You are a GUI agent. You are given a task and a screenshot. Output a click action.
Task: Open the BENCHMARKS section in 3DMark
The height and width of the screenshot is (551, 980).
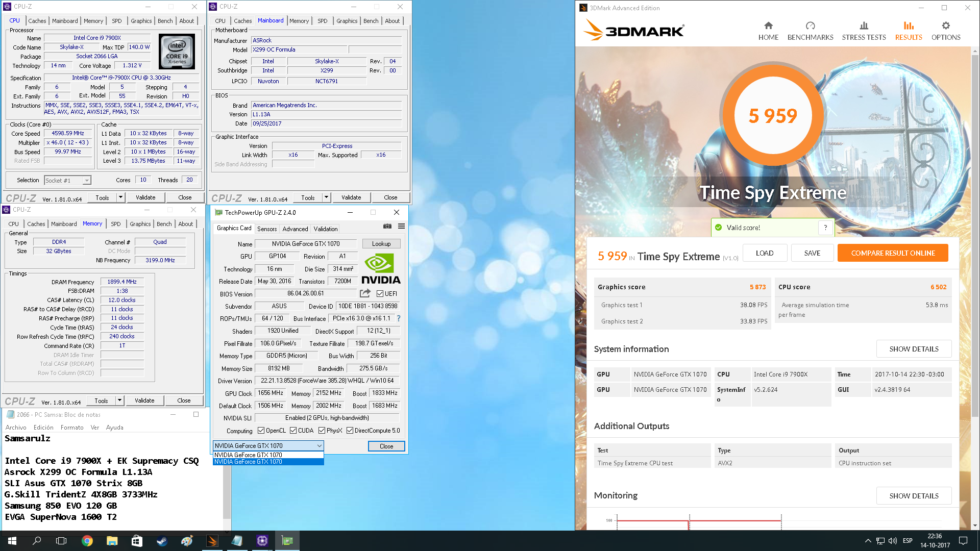[810, 31]
